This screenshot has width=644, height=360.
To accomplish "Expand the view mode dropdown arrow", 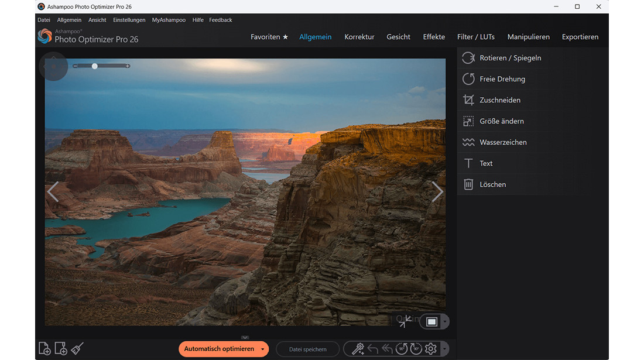I will [445, 322].
